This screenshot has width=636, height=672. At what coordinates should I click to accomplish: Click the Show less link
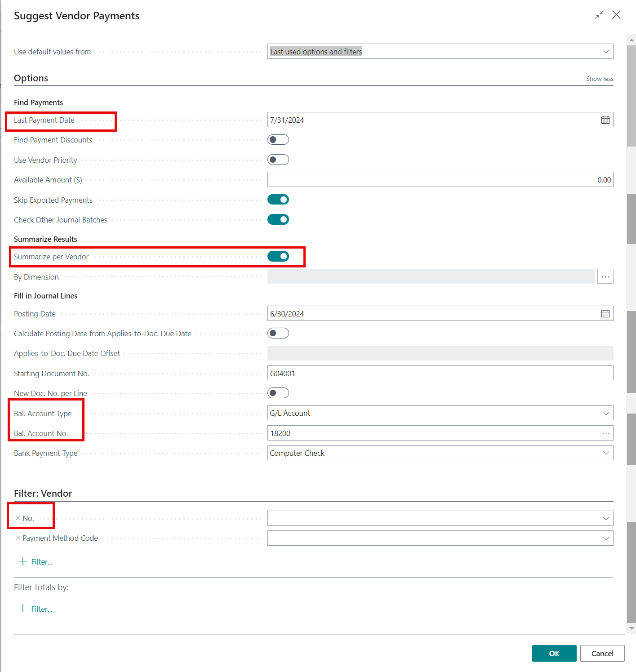tap(600, 78)
